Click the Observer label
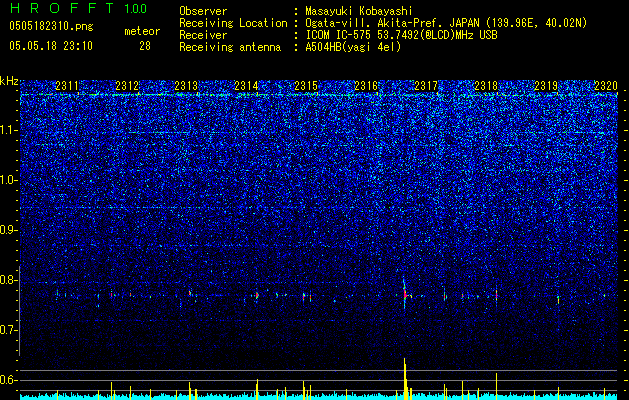629x400 pixels. click(x=203, y=12)
